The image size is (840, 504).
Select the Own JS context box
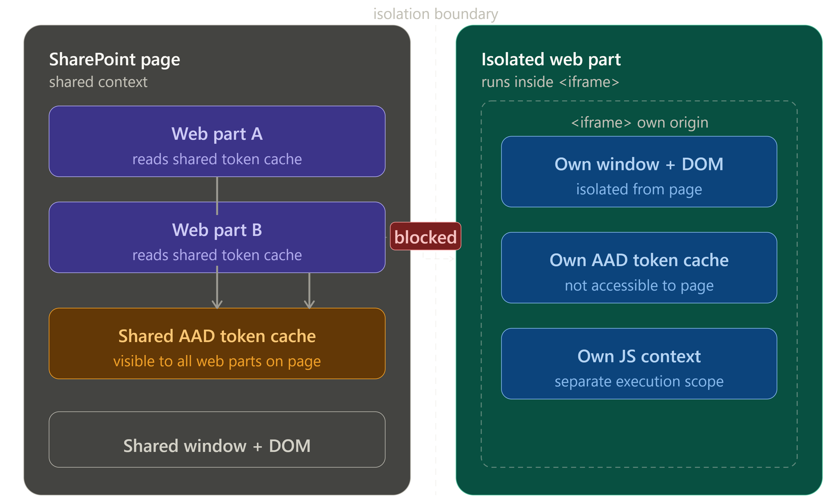(639, 364)
